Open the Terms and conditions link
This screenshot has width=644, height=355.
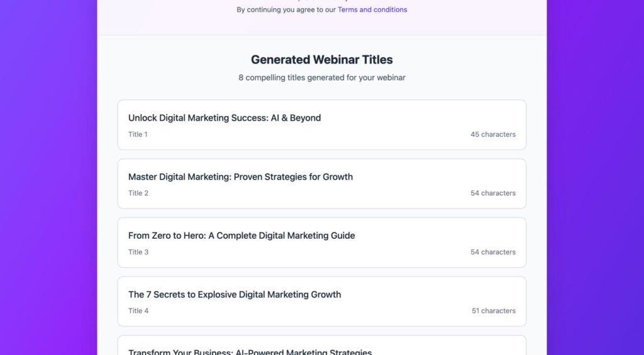pos(372,9)
